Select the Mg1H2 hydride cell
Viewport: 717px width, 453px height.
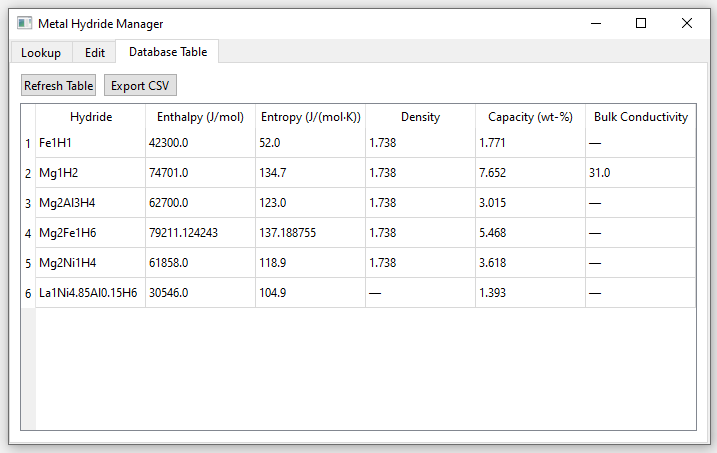coord(91,173)
